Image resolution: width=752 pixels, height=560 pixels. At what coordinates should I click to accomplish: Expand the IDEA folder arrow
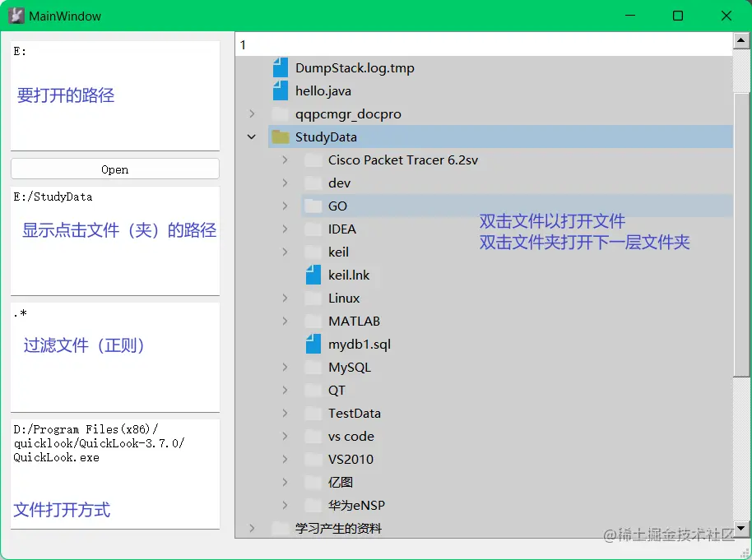(285, 229)
